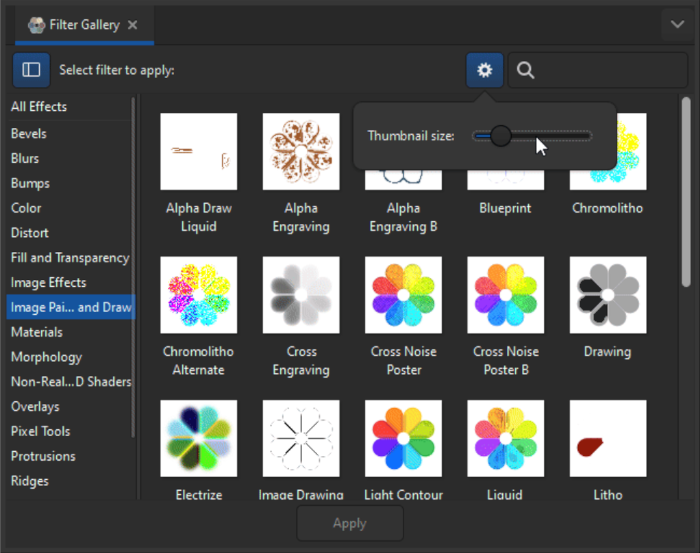
Task: Expand the top-right chevron dropdown
Action: pyautogui.click(x=677, y=24)
